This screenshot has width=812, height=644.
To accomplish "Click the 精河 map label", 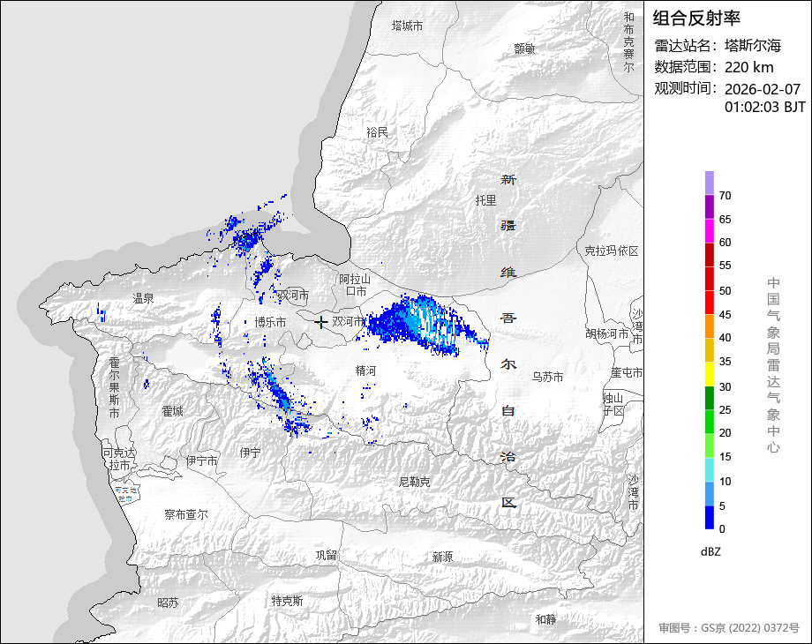I will tap(365, 371).
